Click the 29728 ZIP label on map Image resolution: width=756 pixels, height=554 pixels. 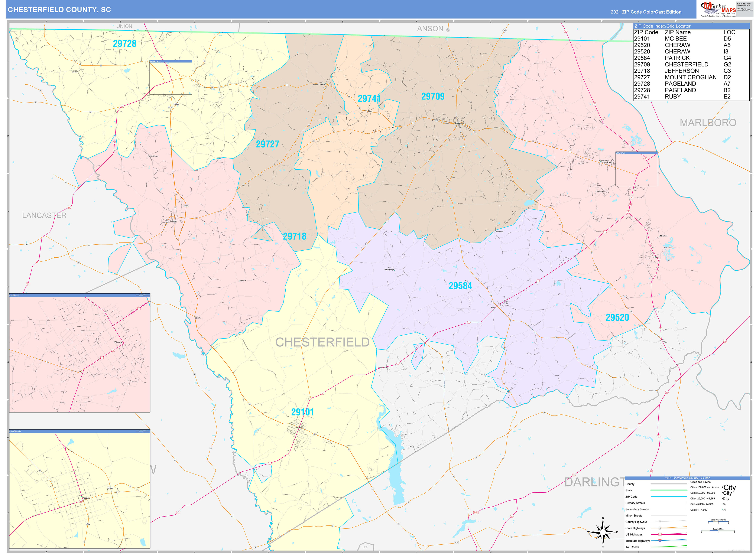tap(125, 44)
